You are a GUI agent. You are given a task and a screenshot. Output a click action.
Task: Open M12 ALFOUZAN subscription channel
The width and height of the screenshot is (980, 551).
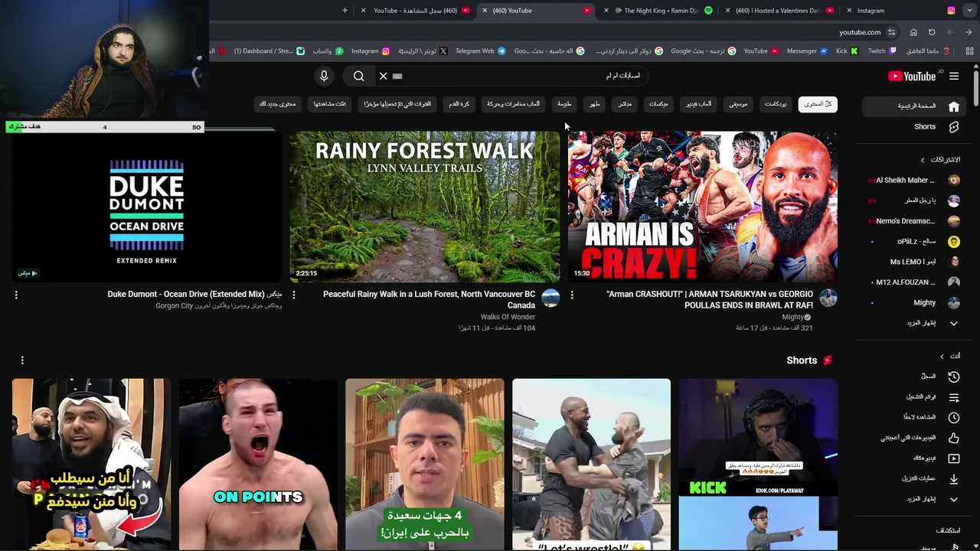913,282
